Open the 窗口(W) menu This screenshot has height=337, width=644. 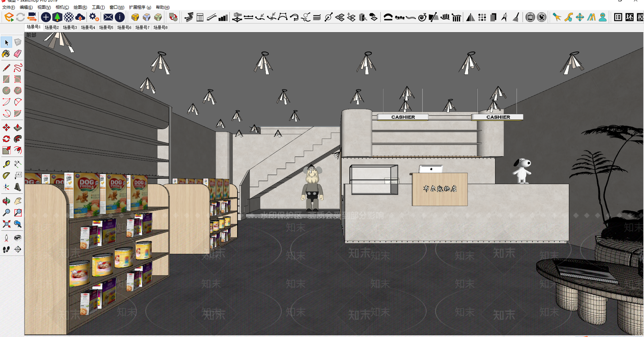pyautogui.click(x=117, y=7)
